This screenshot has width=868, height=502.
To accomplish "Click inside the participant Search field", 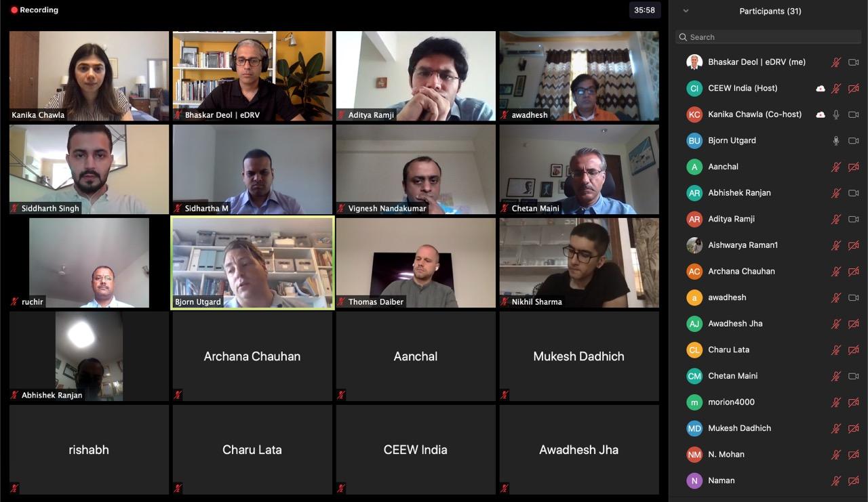I will coord(768,37).
